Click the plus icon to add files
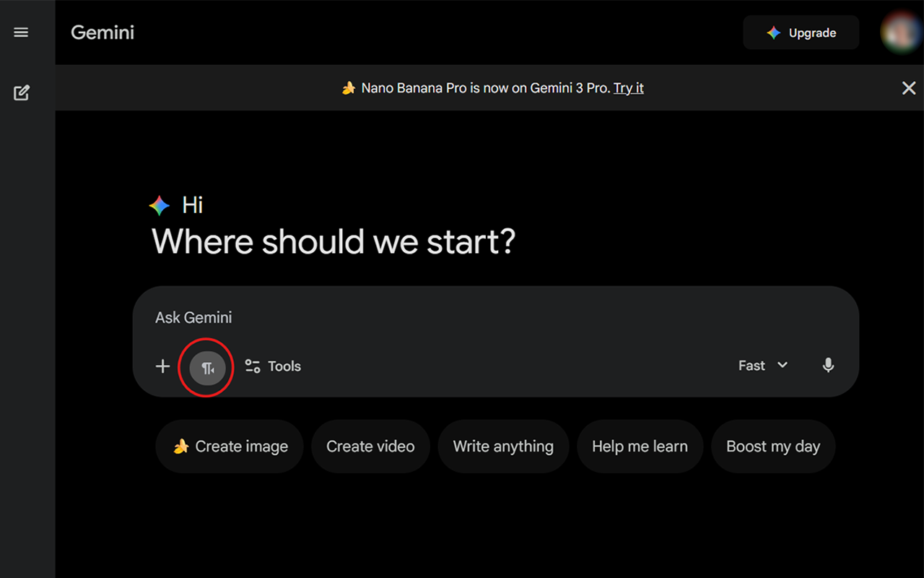This screenshot has width=924, height=578. [162, 366]
